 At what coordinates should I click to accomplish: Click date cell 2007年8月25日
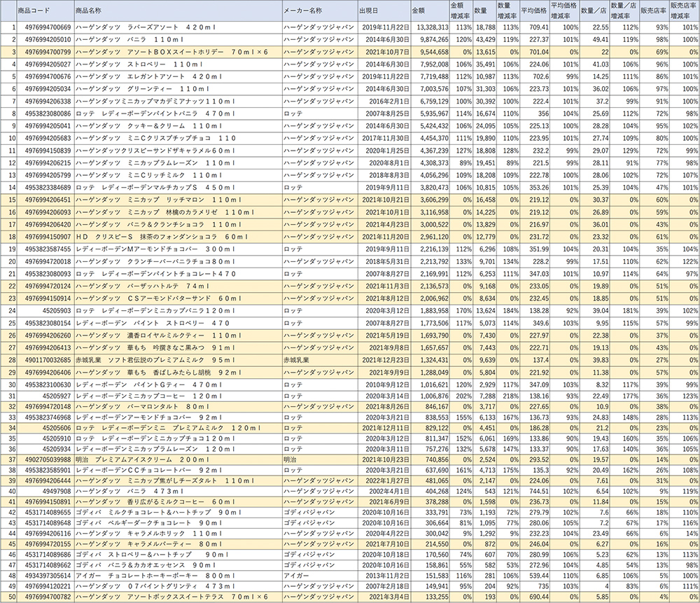[384, 113]
